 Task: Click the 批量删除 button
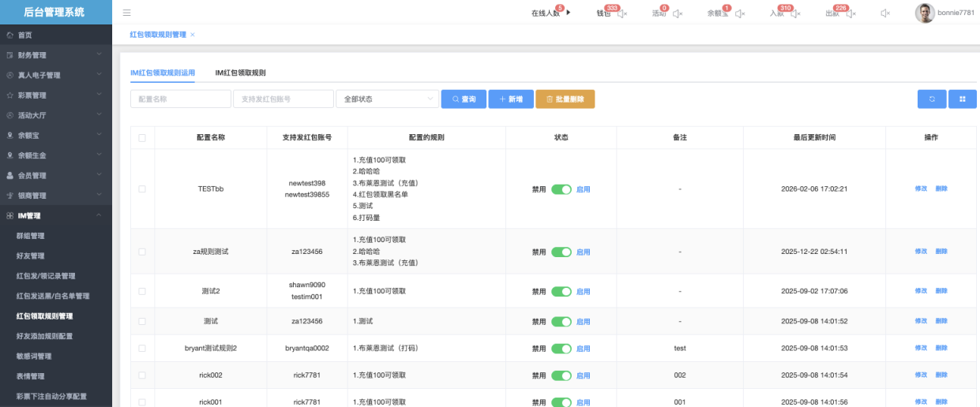[x=565, y=99]
